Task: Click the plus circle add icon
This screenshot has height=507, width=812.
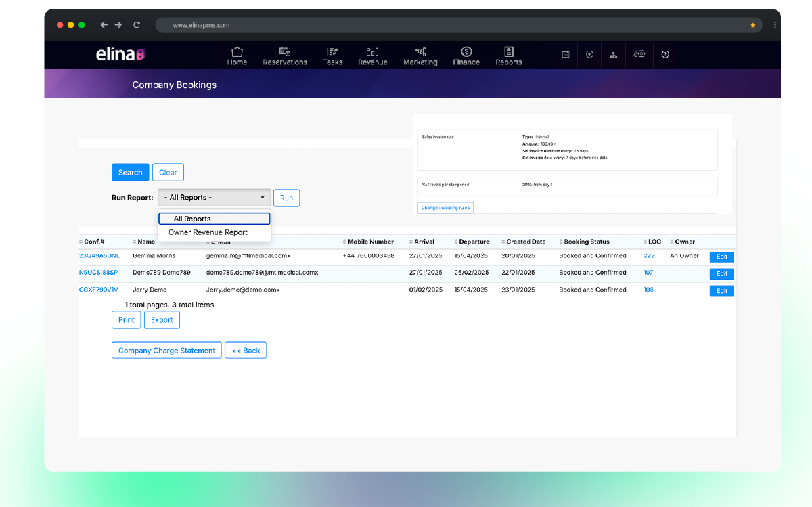Action: [589, 55]
